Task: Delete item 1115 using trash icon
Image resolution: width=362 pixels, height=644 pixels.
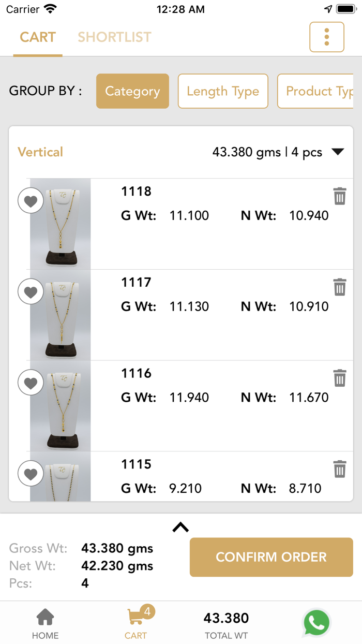Action: (340, 469)
